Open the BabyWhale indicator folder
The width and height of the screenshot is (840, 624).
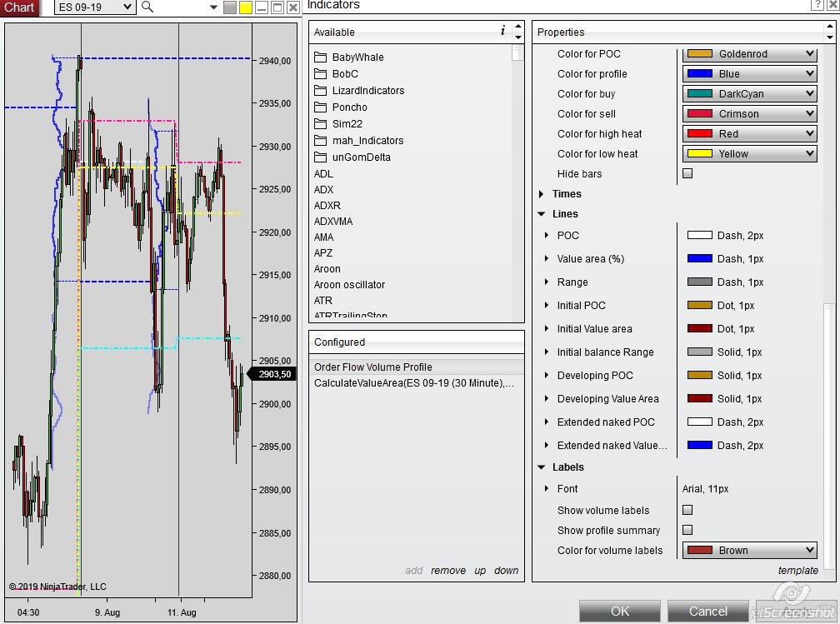(357, 57)
